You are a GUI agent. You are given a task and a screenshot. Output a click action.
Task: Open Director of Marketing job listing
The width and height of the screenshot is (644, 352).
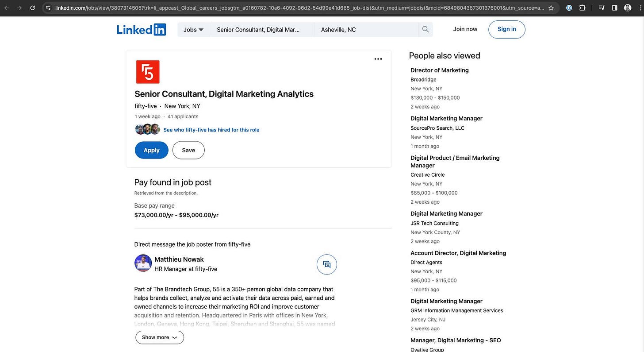click(x=440, y=70)
